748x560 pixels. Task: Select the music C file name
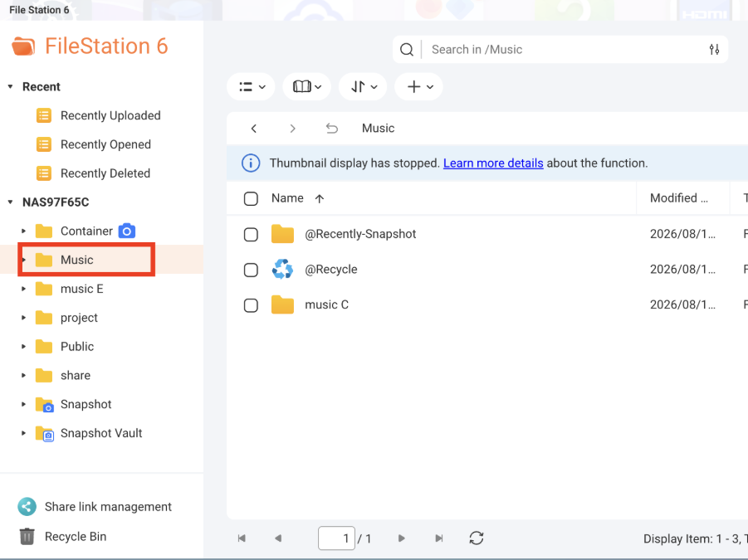coord(327,304)
